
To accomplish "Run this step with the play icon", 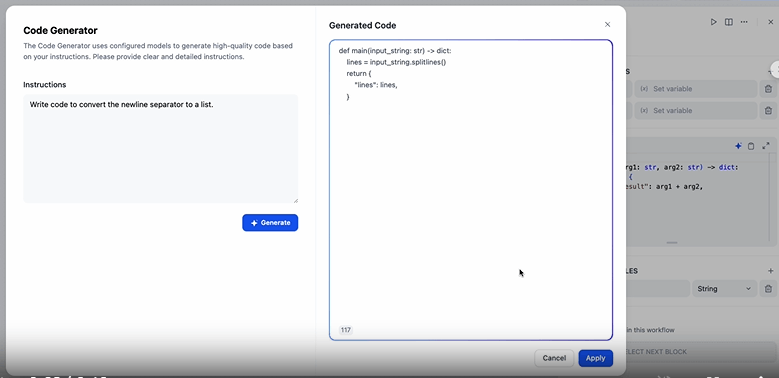I will tap(713, 22).
